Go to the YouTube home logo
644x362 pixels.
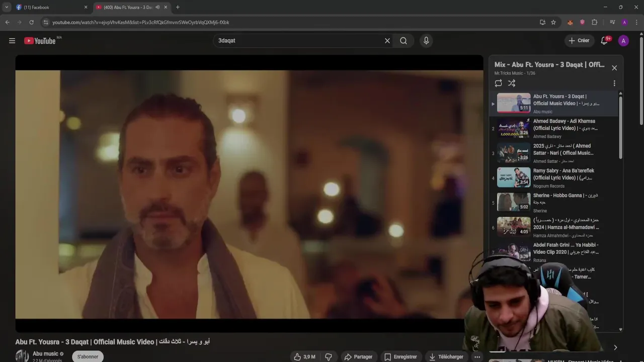[40, 41]
